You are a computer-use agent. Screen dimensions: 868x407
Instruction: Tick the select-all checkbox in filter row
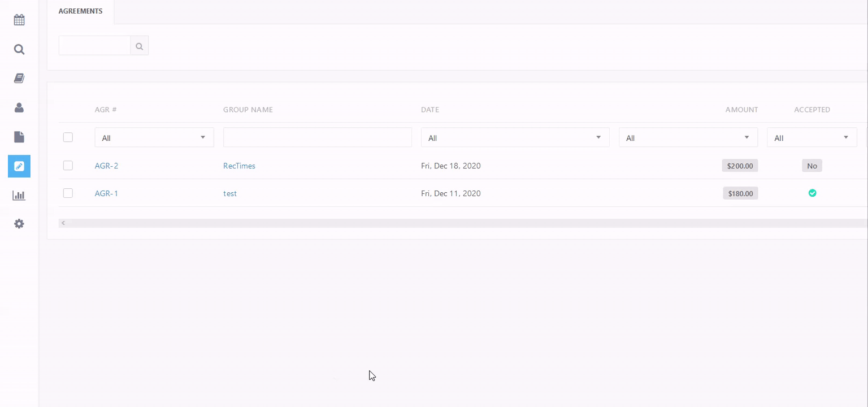[68, 137]
